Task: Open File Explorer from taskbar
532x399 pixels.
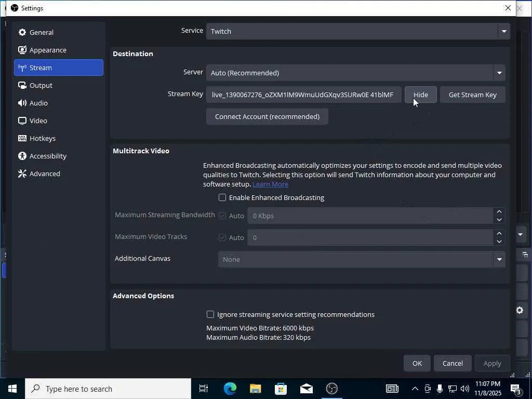Action: [x=255, y=389]
